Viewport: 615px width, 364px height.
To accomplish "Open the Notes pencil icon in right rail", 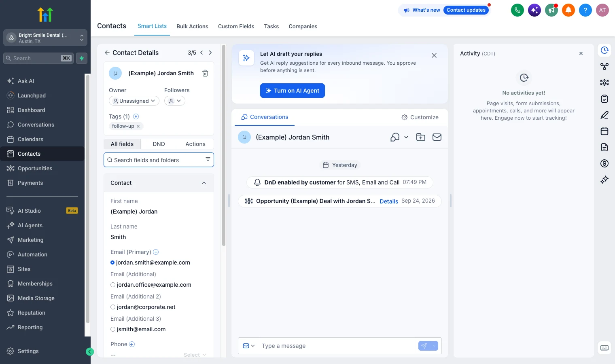I will 604,115.
